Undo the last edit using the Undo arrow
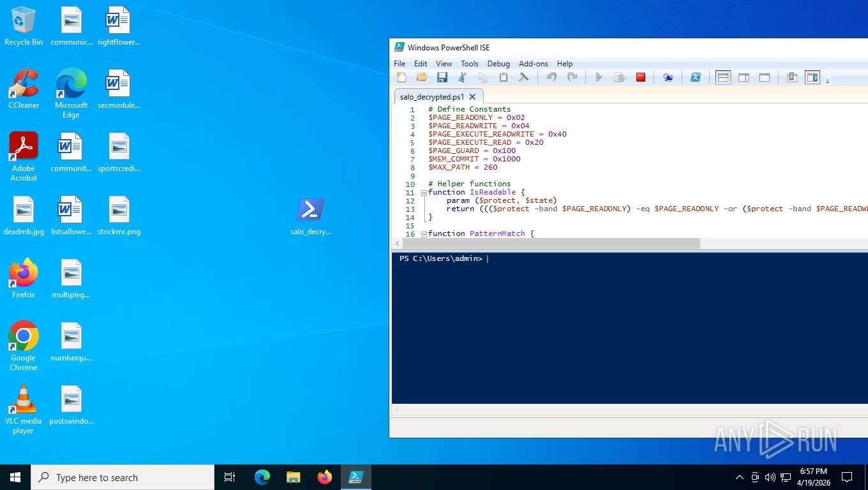Image resolution: width=868 pixels, height=490 pixels. [551, 77]
